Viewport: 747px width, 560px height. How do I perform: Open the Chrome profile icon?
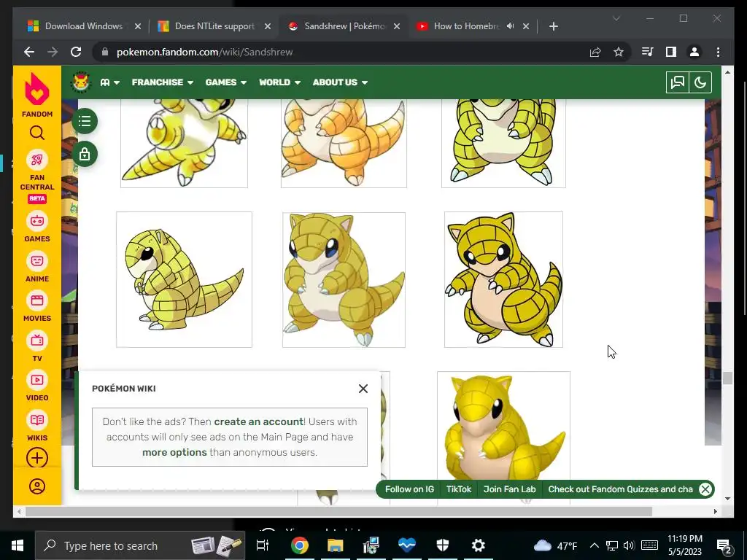[x=694, y=52]
